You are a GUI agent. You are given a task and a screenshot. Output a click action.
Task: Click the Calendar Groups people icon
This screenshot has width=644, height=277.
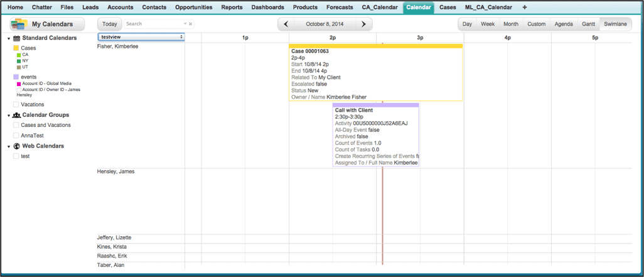[x=16, y=116]
